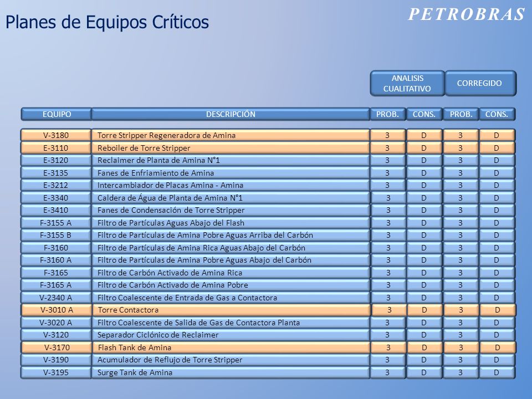
Task: Select equipment cell F-3155 B
Action: (56, 235)
